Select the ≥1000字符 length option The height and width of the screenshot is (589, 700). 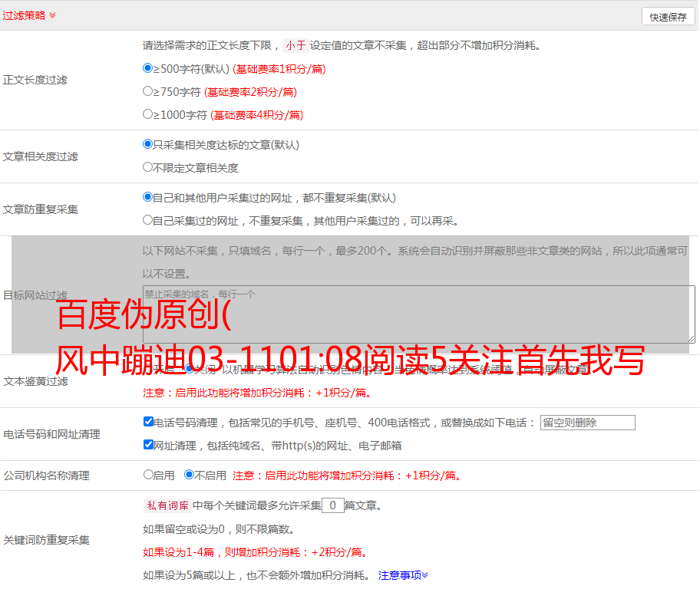(147, 114)
